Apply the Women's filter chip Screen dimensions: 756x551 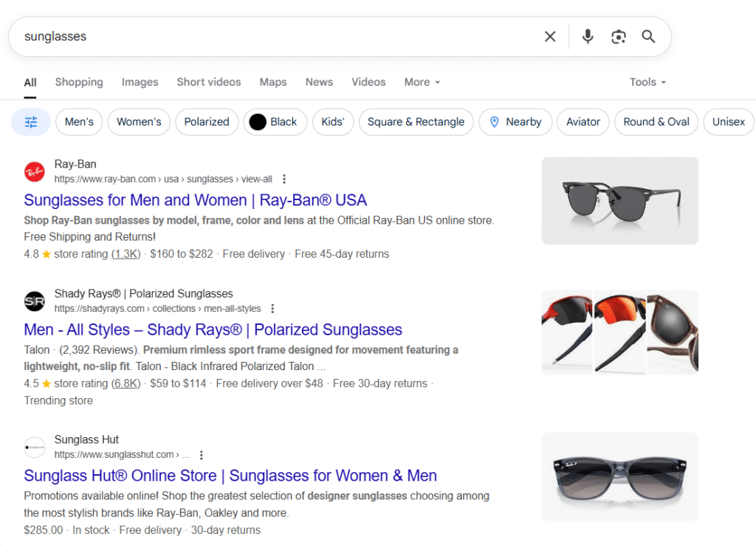[139, 122]
